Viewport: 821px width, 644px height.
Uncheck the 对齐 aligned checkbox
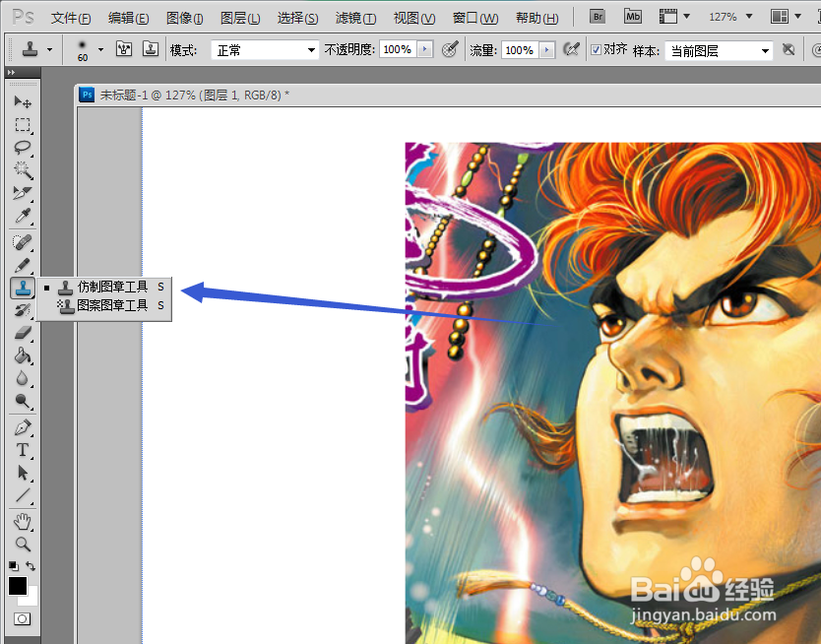coord(596,50)
